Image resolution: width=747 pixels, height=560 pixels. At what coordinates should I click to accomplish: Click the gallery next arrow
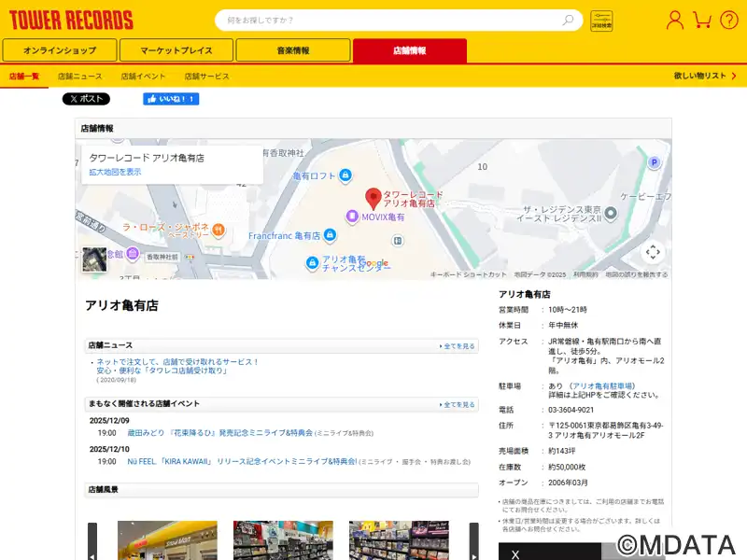tap(474, 541)
